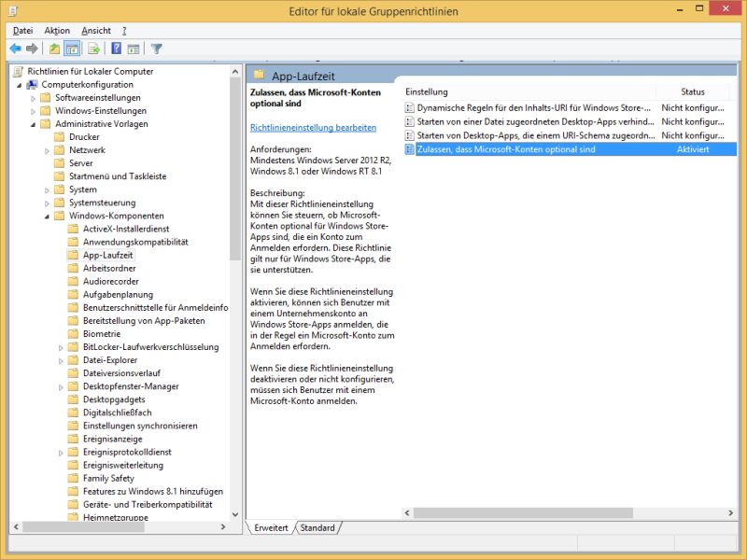747x560 pixels.
Task: Go forward with the right arrow icon
Action: tap(32, 49)
